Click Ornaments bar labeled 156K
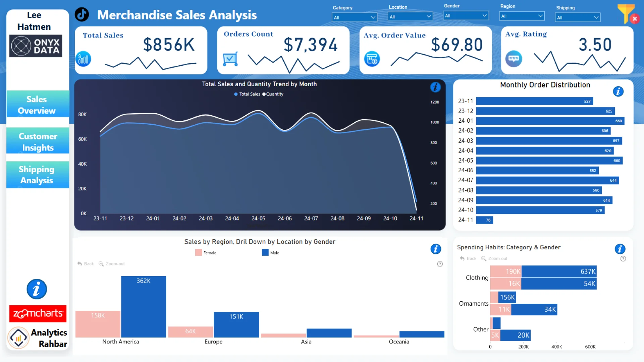644x362 pixels. click(x=507, y=297)
